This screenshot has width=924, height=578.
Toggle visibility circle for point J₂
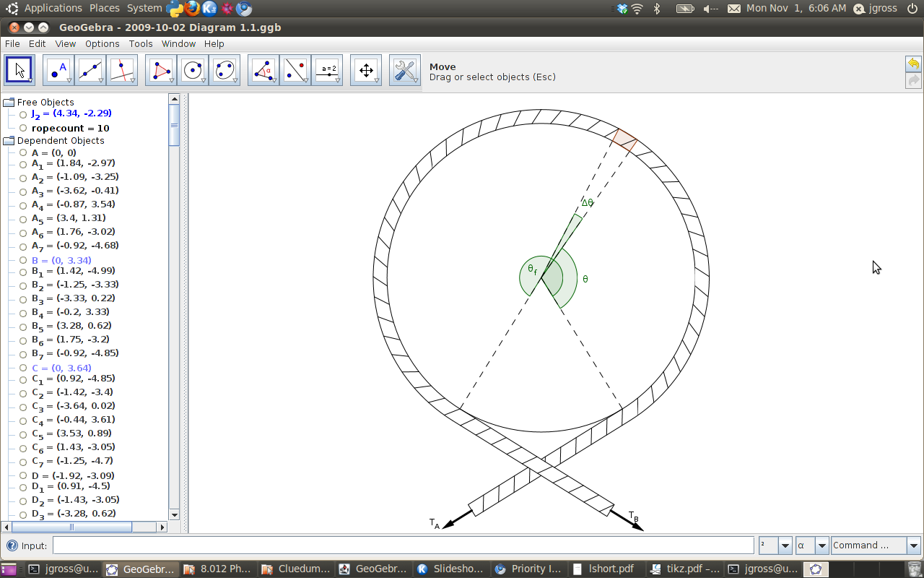[x=23, y=114]
